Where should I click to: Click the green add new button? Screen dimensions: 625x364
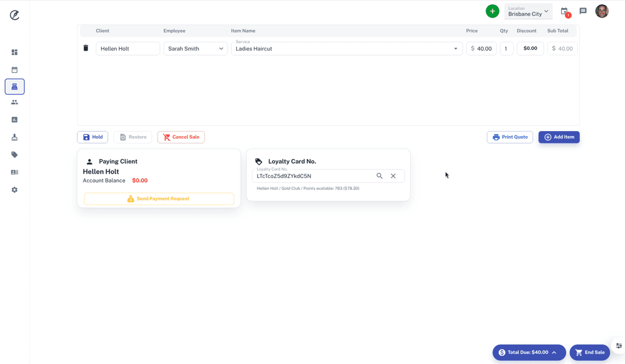(492, 11)
